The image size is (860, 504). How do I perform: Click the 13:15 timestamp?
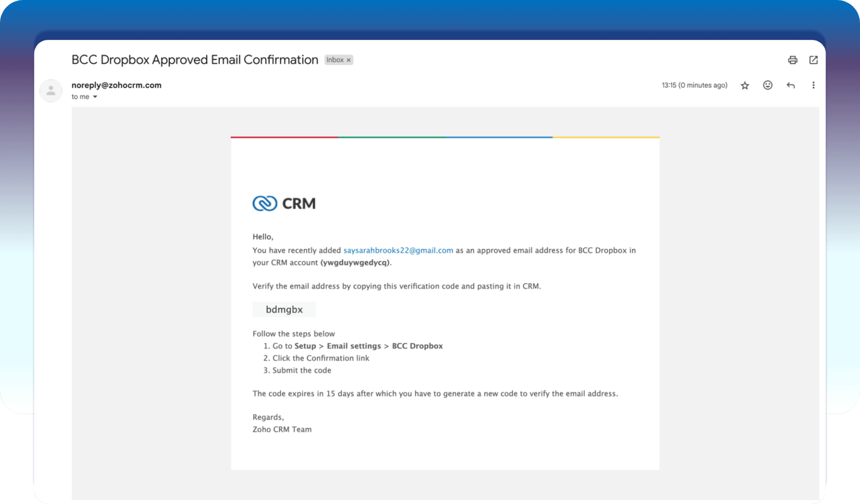pyautogui.click(x=694, y=85)
